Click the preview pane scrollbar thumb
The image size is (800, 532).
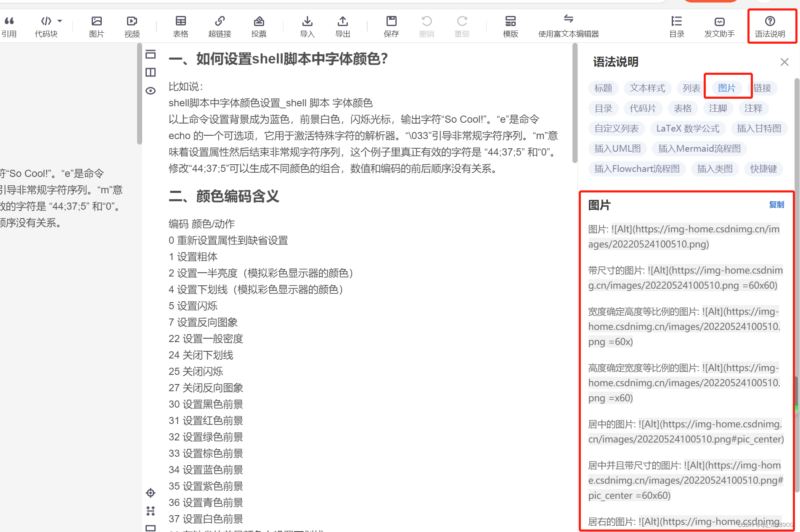click(x=575, y=103)
